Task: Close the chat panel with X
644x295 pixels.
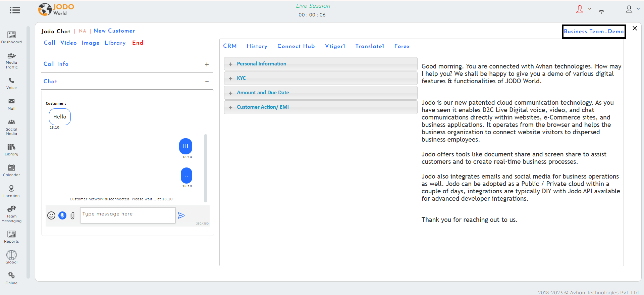Action: point(635,28)
